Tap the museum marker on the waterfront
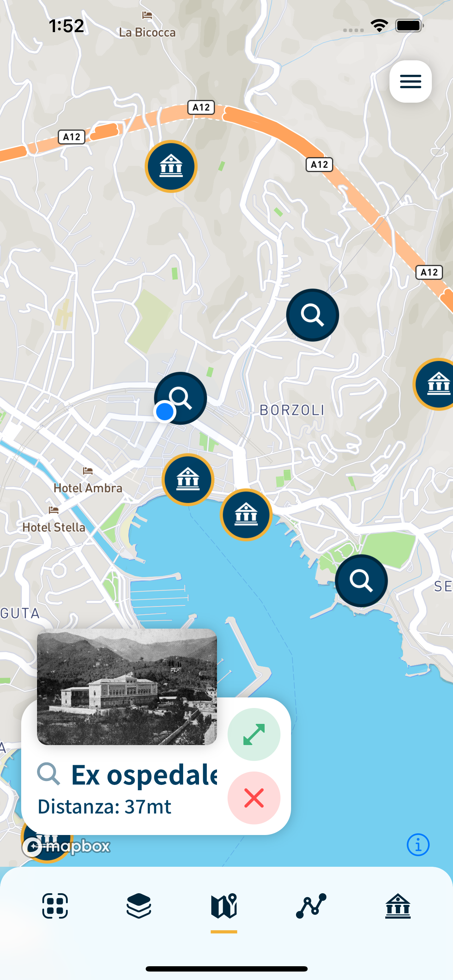Image resolution: width=453 pixels, height=980 pixels. click(246, 515)
